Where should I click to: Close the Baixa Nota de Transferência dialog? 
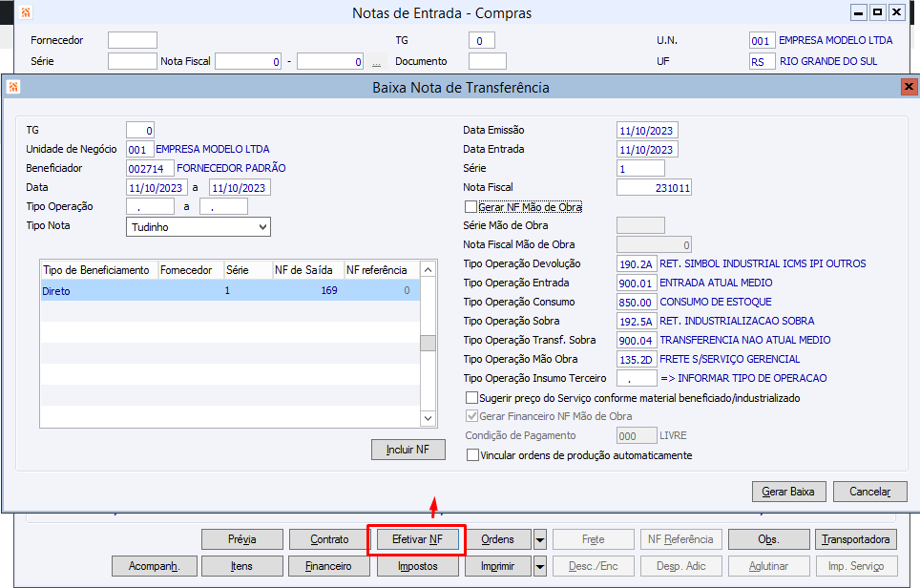tap(909, 87)
